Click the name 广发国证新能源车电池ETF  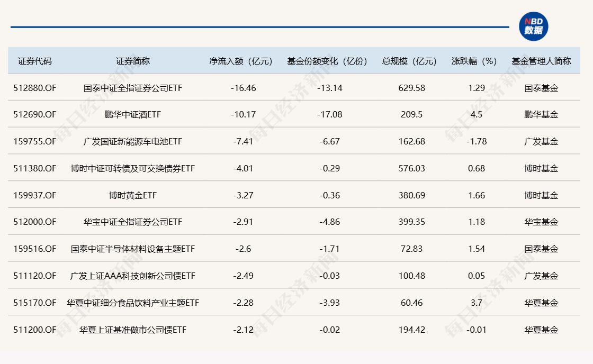coord(133,141)
